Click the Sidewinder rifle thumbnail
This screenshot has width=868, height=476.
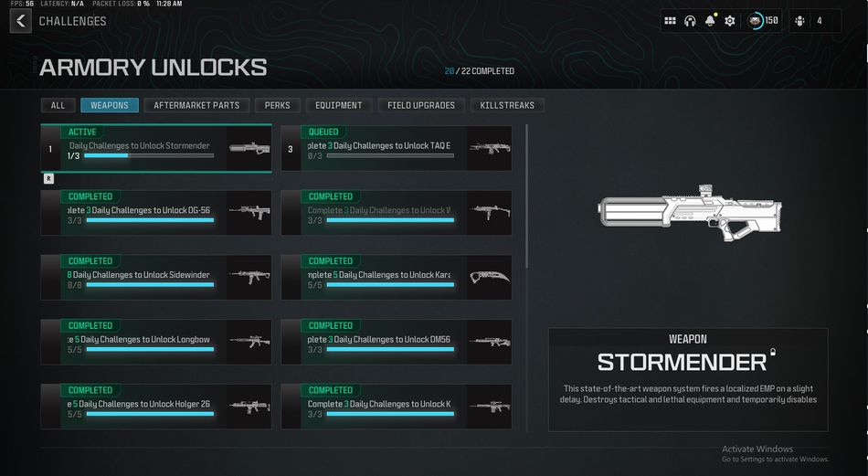click(249, 276)
